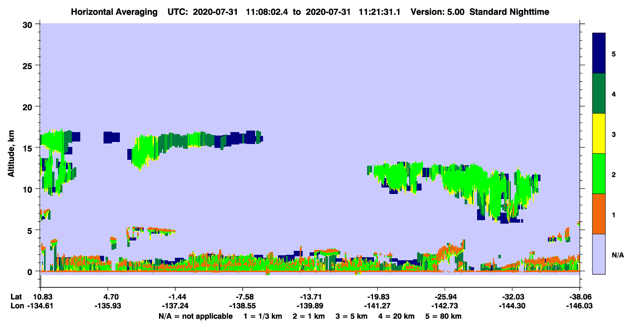This screenshot has width=644, height=330.
Task: Click the latitude value -32.03
Action: click(514, 297)
